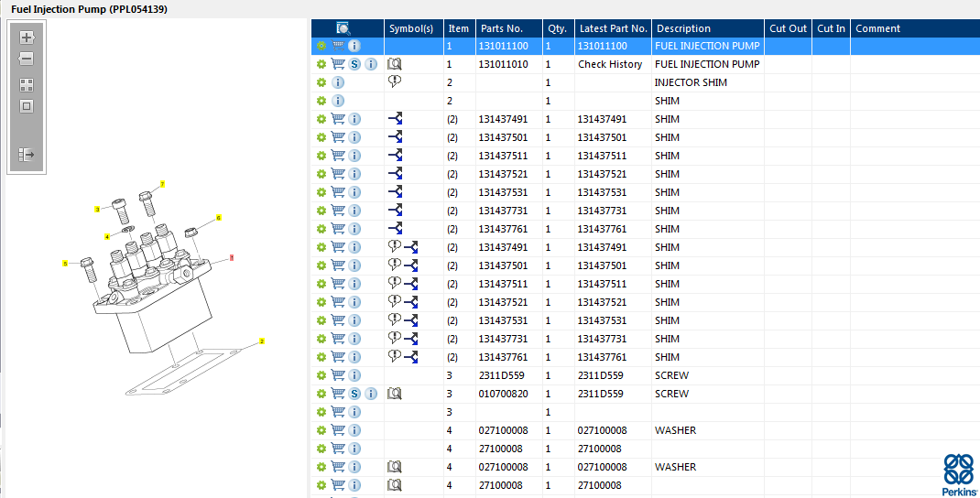Select callout 1 on the pump diagram
Viewport: 980px width, 498px height.
[x=232, y=257]
